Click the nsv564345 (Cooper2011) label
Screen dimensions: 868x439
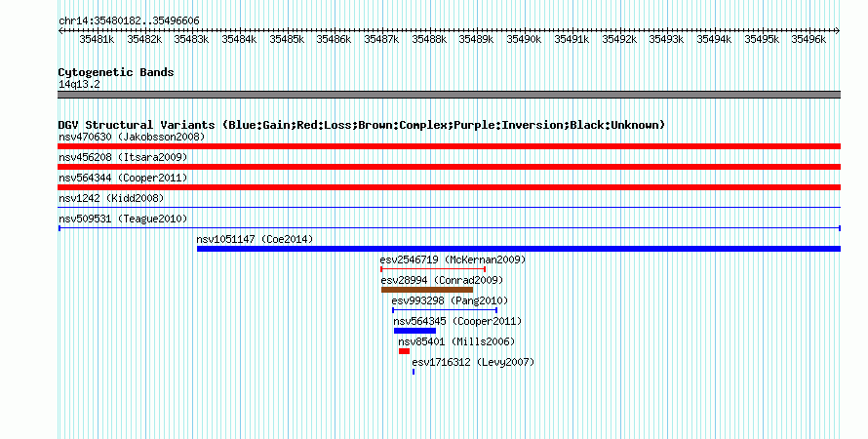pyautogui.click(x=457, y=321)
